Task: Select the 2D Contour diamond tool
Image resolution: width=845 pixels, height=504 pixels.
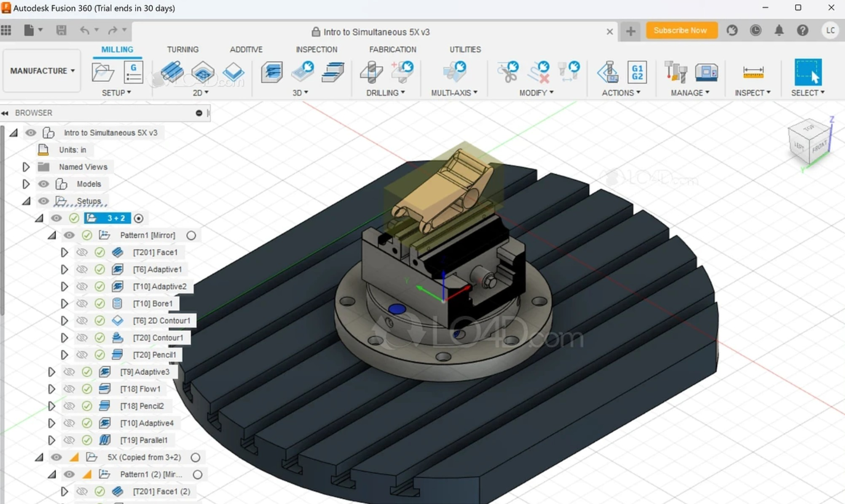Action: click(x=233, y=72)
